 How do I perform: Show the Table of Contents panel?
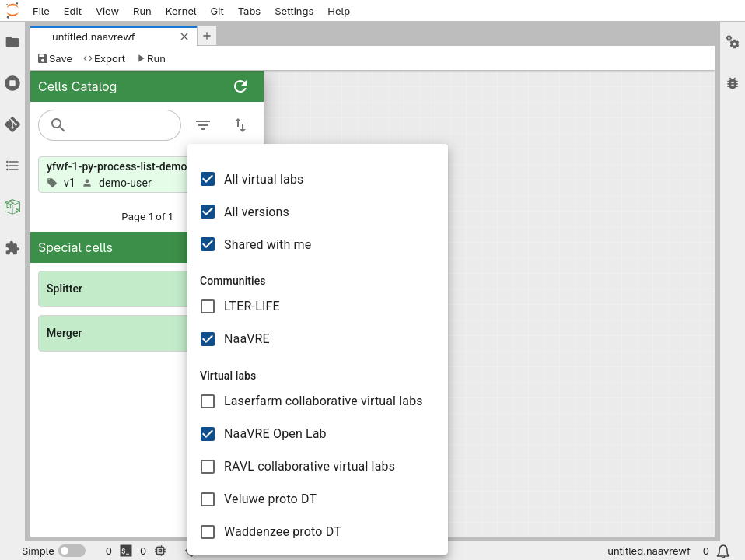12,166
